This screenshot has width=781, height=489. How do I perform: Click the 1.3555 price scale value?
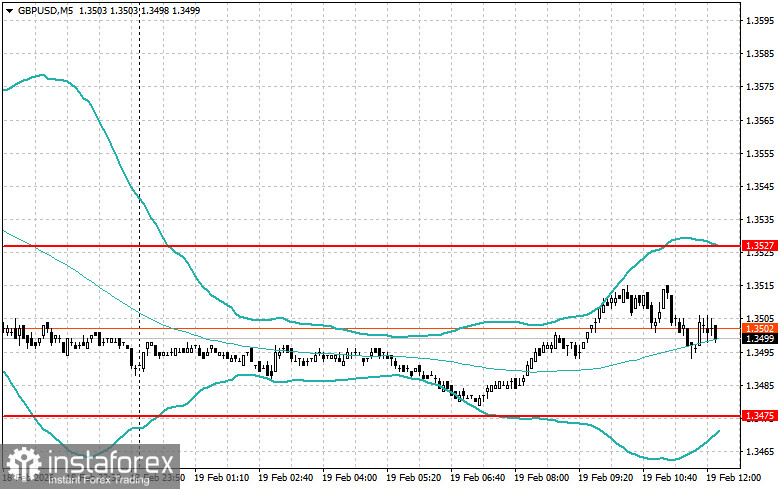tap(760, 153)
